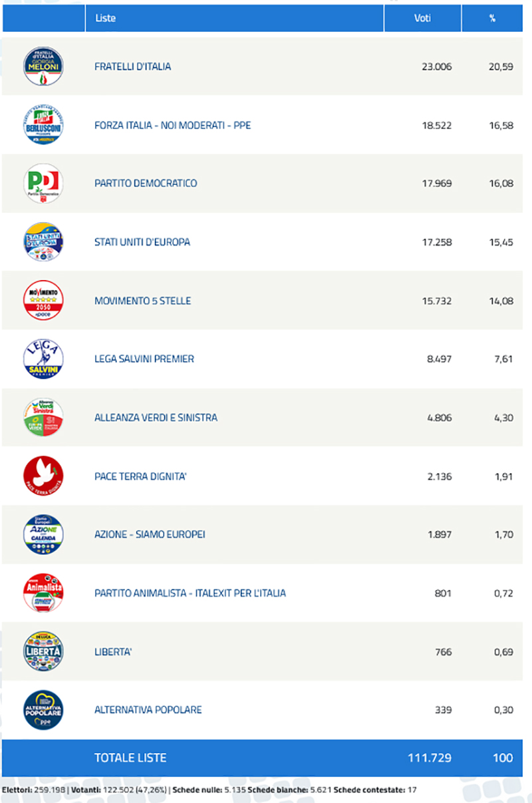532x803 pixels.
Task: Select the Partito Democratico PD logo
Action: click(x=43, y=184)
